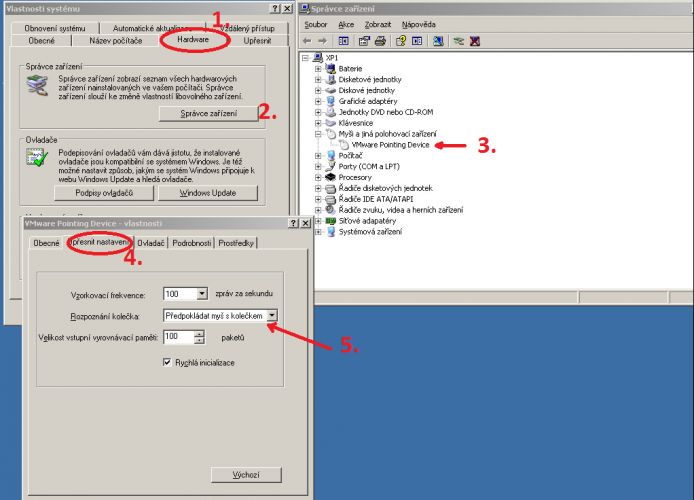Select Diskové jednotky in the tree
This screenshot has width=694, height=500.
pyautogui.click(x=366, y=90)
